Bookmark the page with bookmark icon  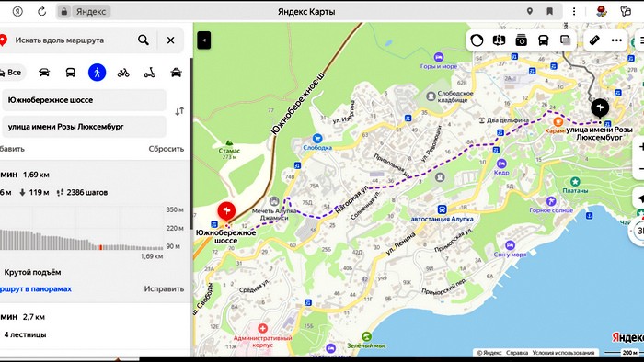coord(549,11)
